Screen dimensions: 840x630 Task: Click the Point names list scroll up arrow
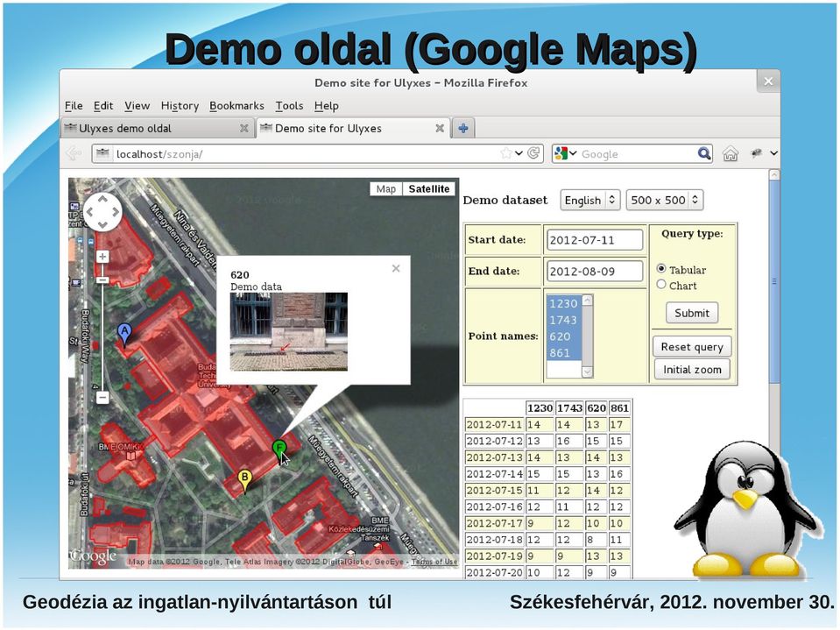[x=588, y=300]
